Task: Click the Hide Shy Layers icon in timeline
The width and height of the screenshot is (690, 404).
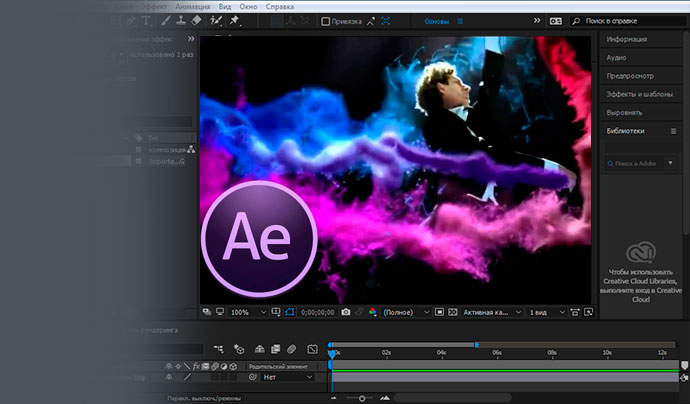Action: click(x=259, y=349)
